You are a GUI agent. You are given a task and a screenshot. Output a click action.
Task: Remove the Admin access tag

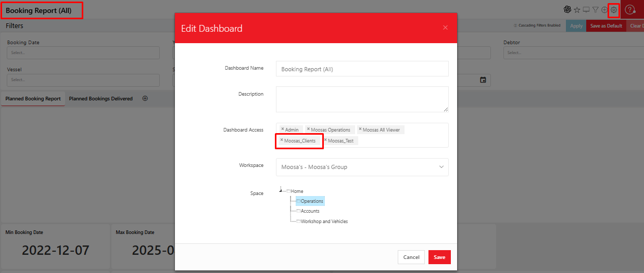[283, 129]
